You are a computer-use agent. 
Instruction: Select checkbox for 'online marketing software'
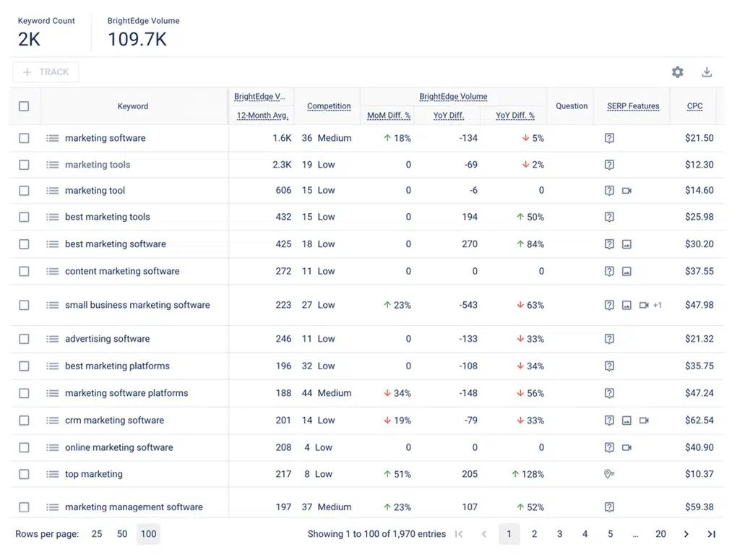point(24,447)
